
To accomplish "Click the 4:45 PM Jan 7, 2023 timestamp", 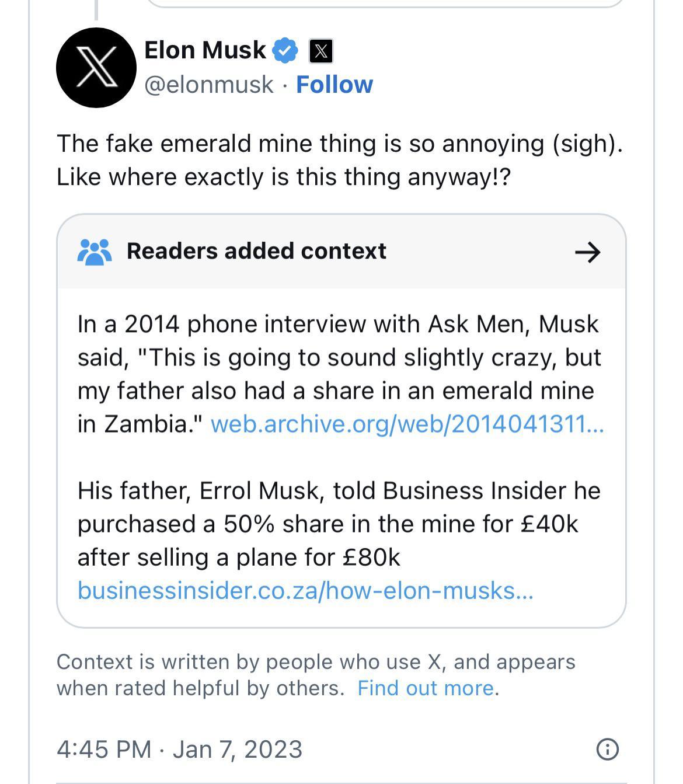I will [x=180, y=749].
